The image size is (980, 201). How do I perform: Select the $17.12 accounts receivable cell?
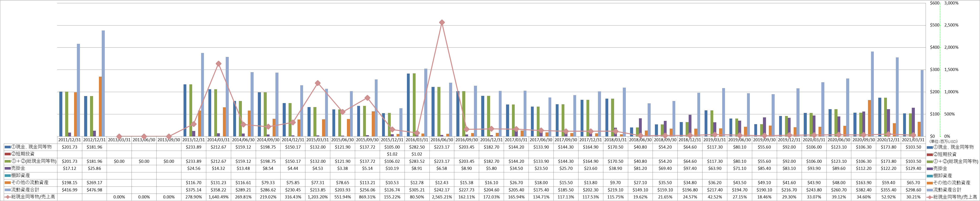click(70, 169)
